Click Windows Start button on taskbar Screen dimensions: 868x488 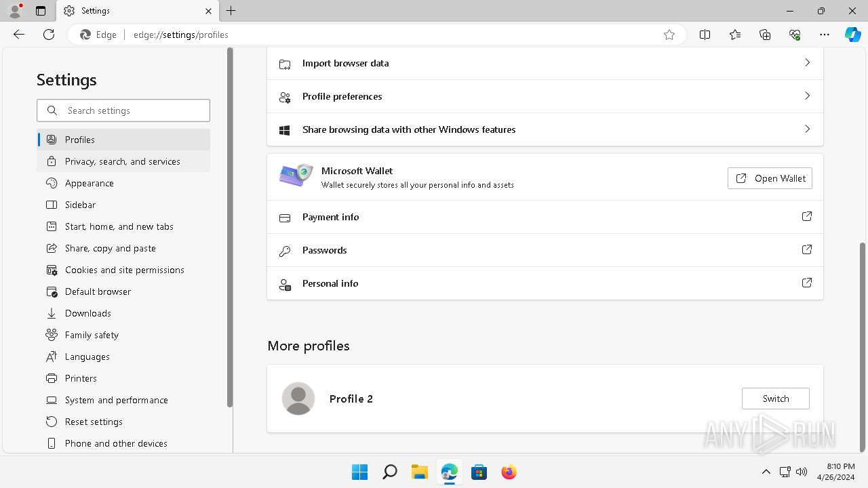359,472
